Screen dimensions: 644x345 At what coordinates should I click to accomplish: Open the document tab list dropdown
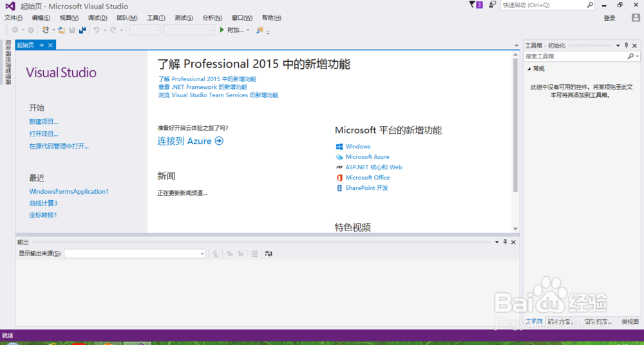point(516,45)
